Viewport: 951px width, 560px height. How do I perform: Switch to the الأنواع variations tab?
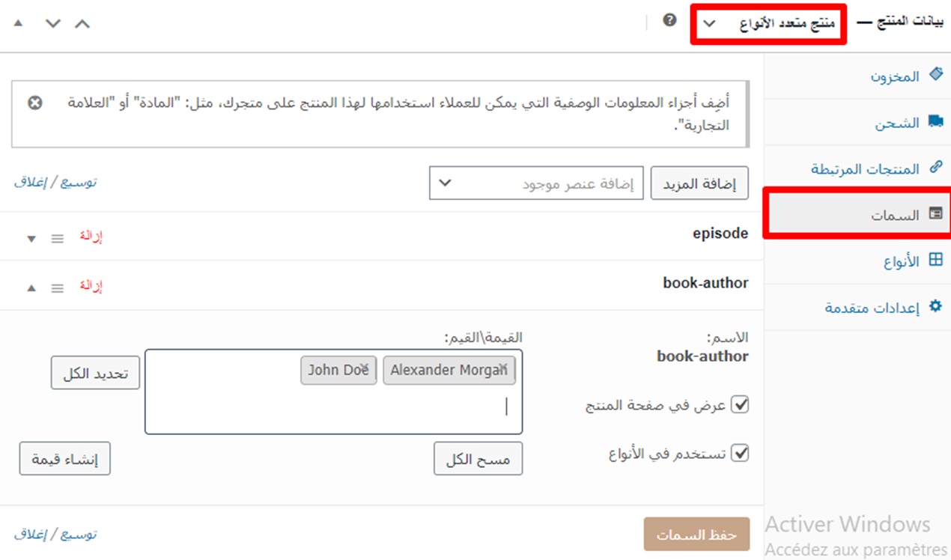901,261
